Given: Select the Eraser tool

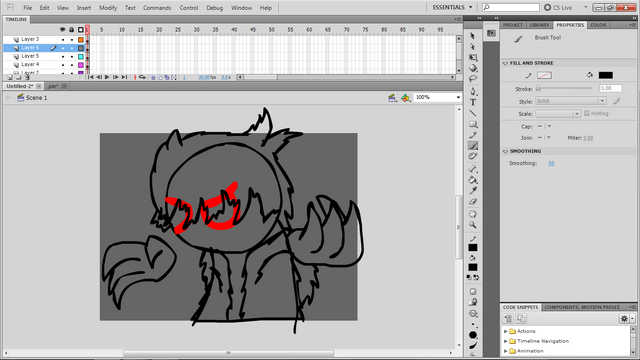Looking at the screenshot, I should [x=473, y=201].
